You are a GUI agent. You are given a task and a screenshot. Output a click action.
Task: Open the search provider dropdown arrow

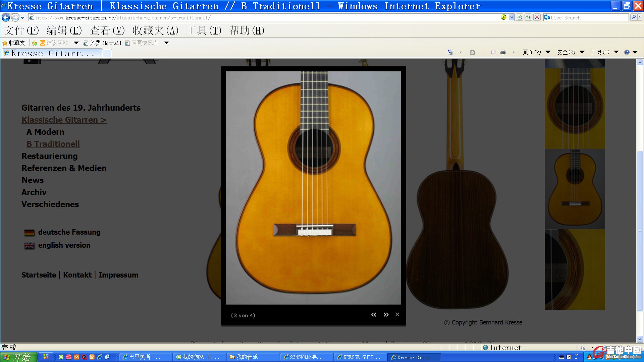(x=640, y=17)
